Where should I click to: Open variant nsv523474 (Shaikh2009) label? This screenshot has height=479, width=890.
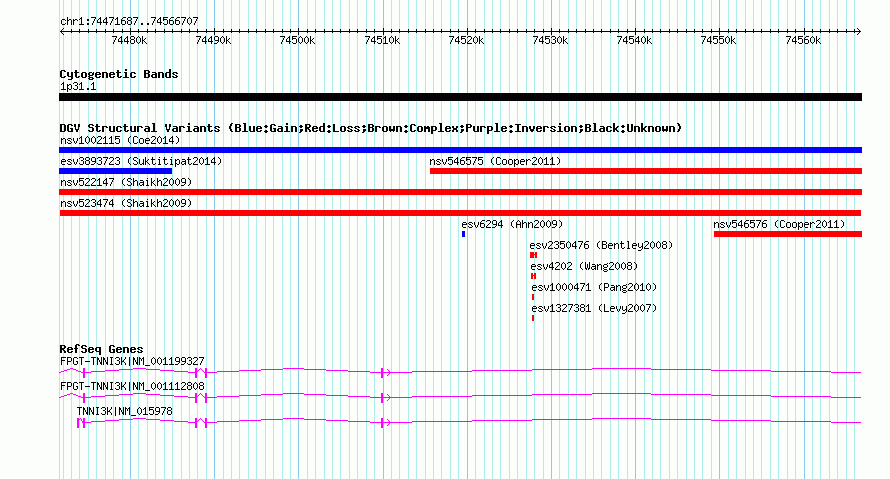click(126, 203)
